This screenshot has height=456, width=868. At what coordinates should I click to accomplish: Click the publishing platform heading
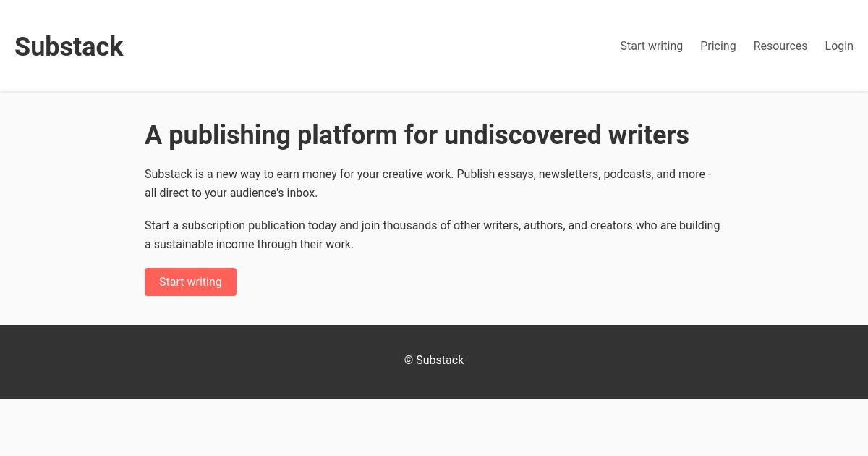417,135
